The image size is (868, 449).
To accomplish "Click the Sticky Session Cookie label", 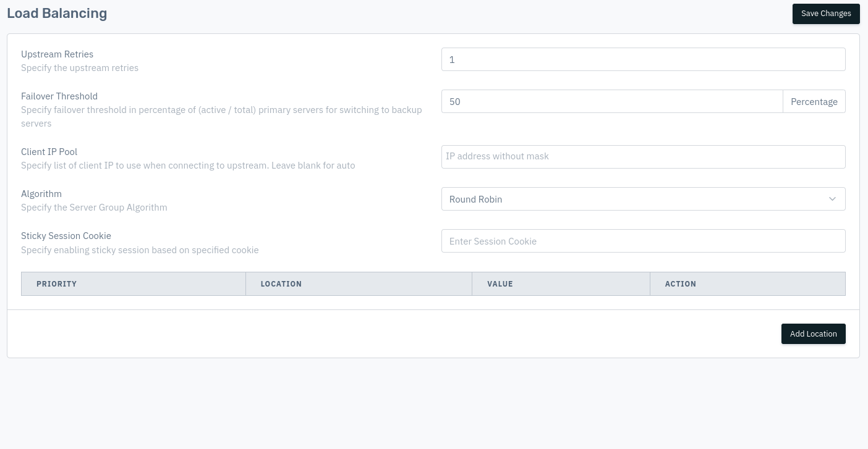I will point(66,236).
